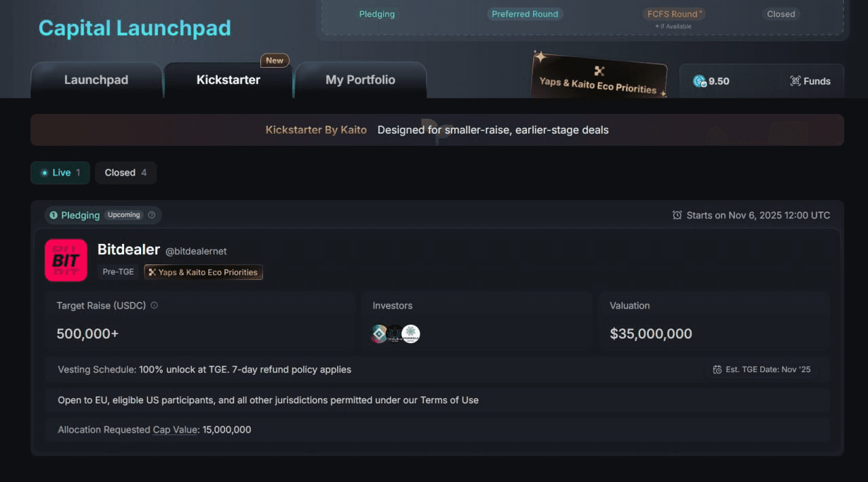This screenshot has height=482, width=868.
Task: Click the alarm clock icon by start time
Action: pyautogui.click(x=677, y=215)
